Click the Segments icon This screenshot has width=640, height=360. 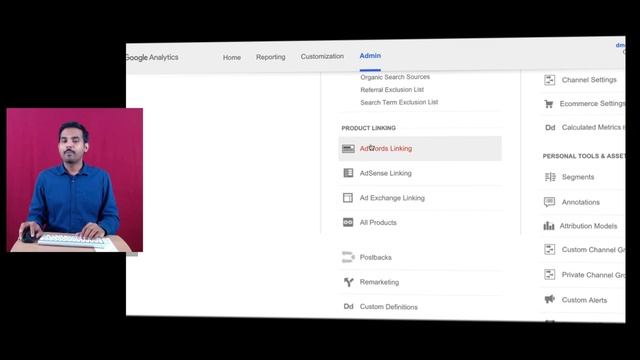click(x=550, y=177)
